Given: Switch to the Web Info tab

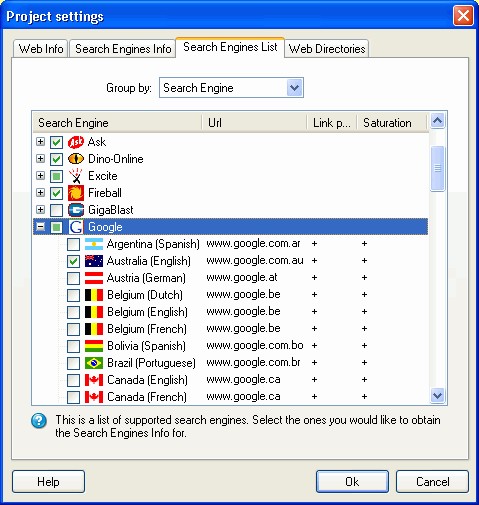Looking at the screenshot, I should click(x=41, y=49).
